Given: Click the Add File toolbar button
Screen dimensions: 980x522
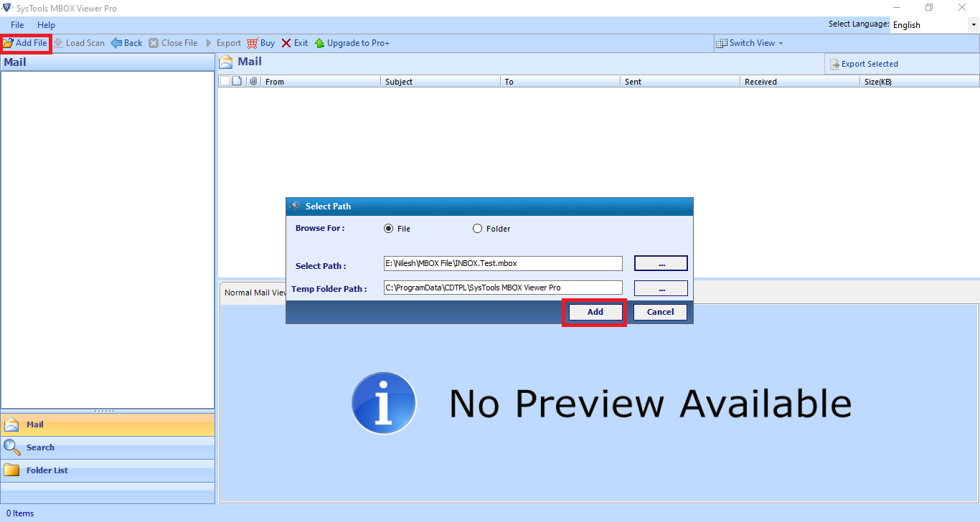Looking at the screenshot, I should click(25, 43).
